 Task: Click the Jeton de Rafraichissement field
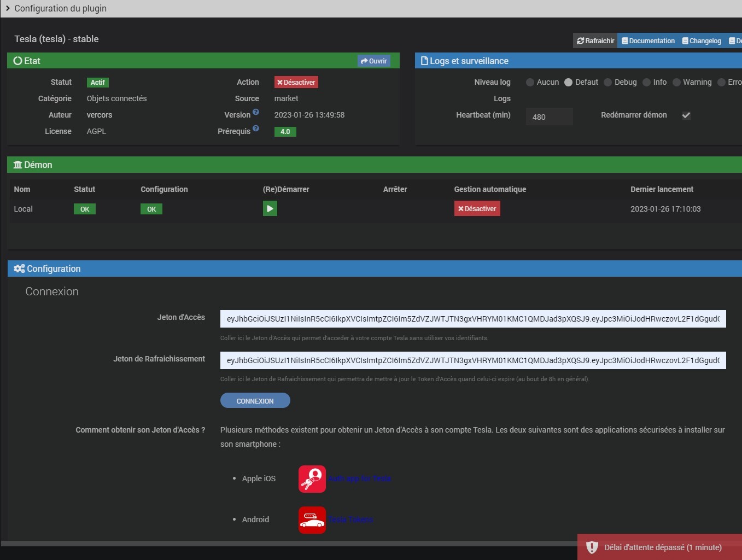coord(472,360)
